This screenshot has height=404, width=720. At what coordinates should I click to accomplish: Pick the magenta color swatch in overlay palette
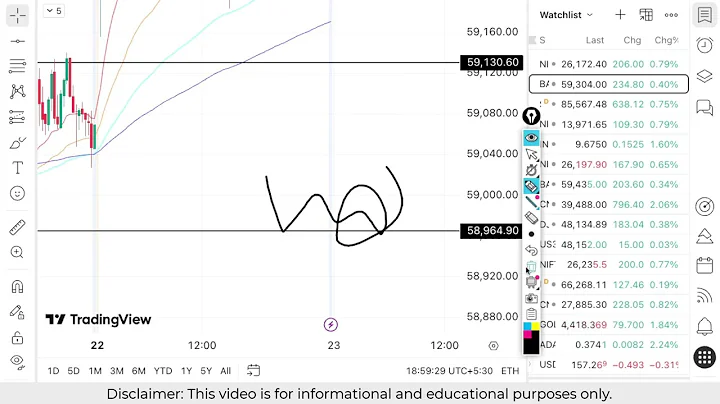[527, 335]
